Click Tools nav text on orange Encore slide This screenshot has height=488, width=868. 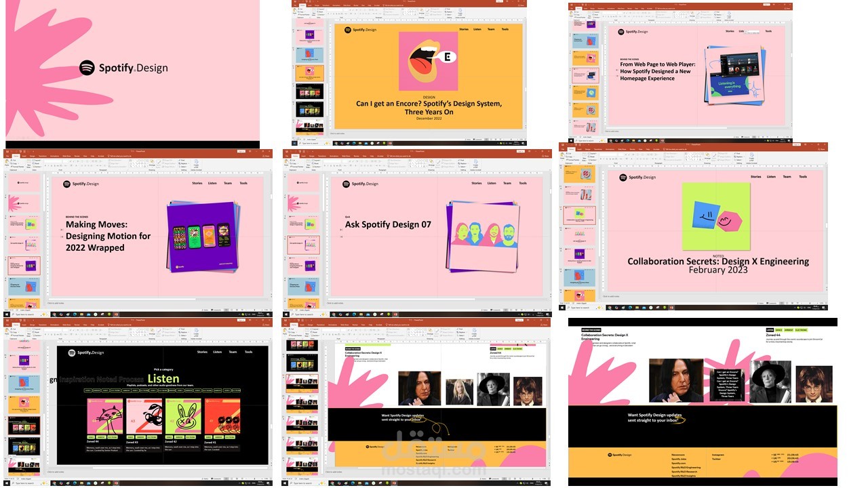click(x=505, y=29)
